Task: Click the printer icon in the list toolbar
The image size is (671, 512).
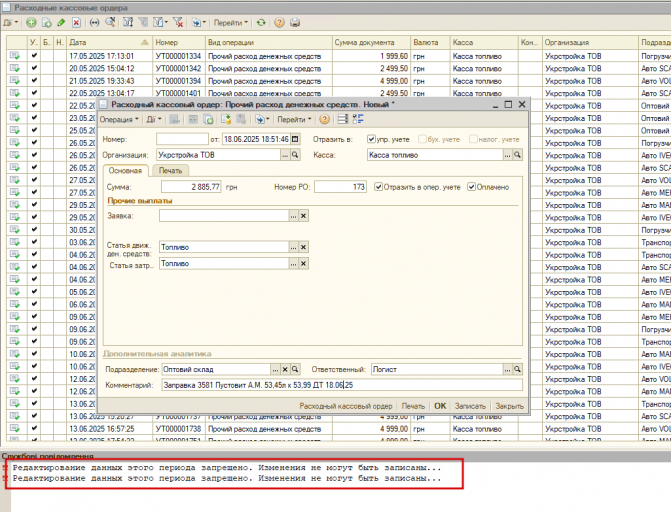Action: coord(295,23)
